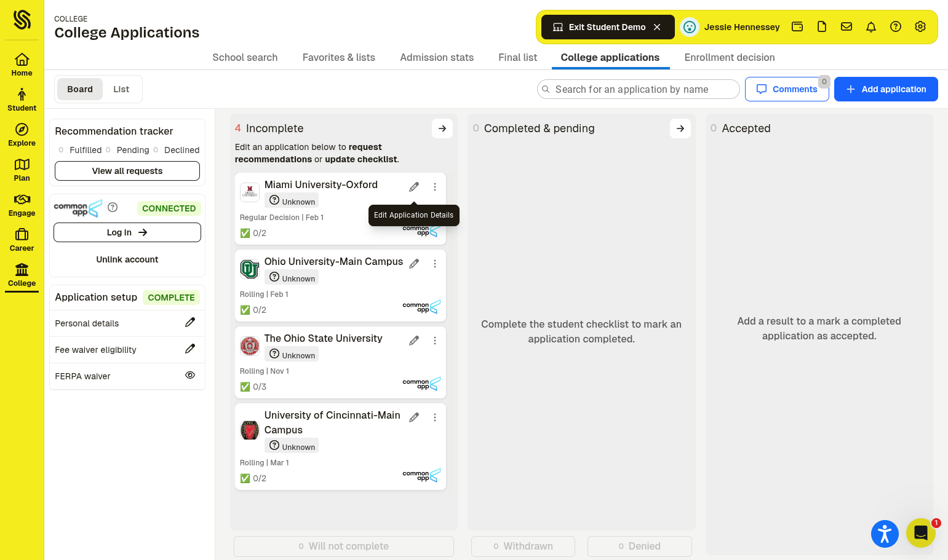Open the accessibility widget button
This screenshot has width=948, height=560.
[885, 534]
